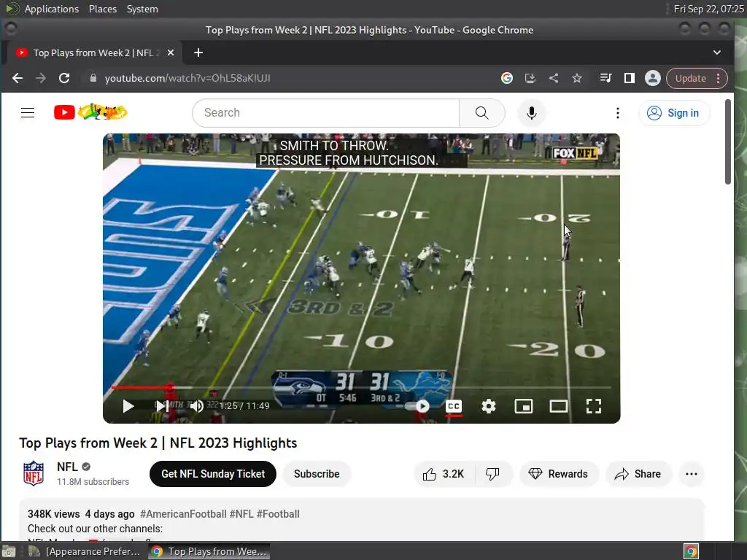The height and width of the screenshot is (560, 747).
Task: Go to YouTube home via logo
Action: pyautogui.click(x=90, y=112)
